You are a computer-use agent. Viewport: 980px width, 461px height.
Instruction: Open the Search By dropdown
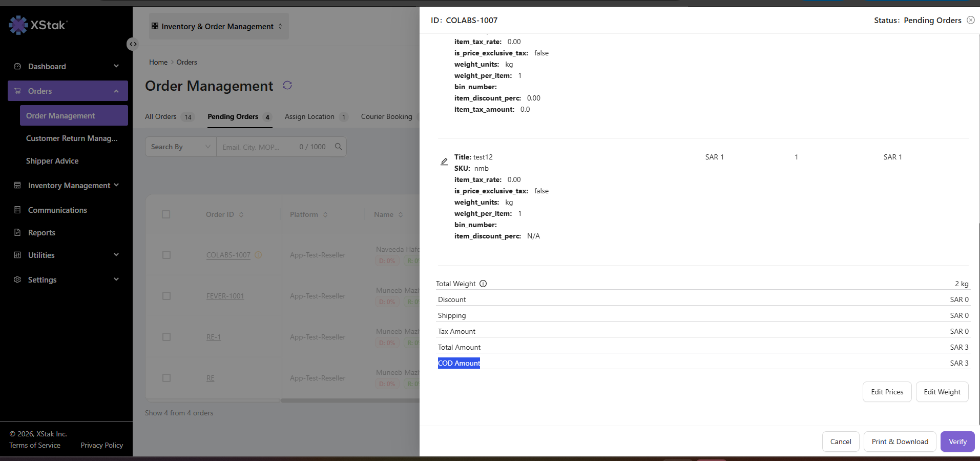pyautogui.click(x=181, y=147)
